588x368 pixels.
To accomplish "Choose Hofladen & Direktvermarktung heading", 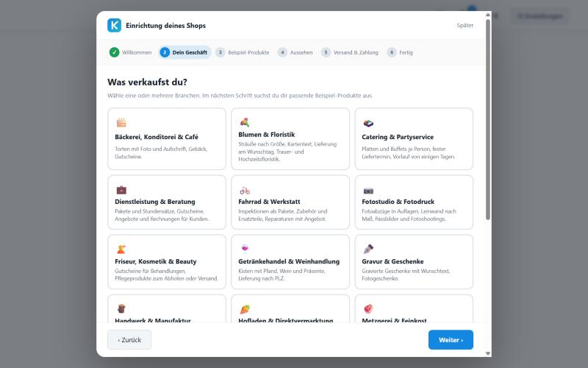I will click(x=286, y=320).
